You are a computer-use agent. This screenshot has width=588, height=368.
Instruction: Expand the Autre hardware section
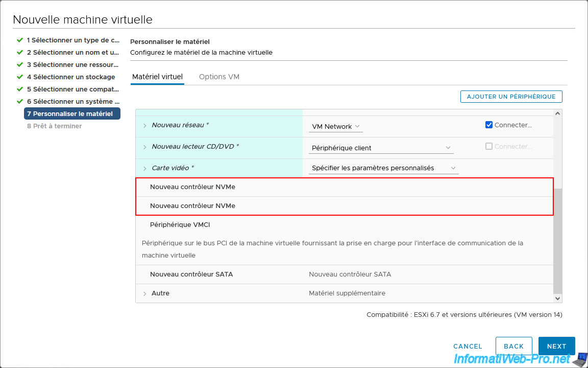click(x=145, y=294)
